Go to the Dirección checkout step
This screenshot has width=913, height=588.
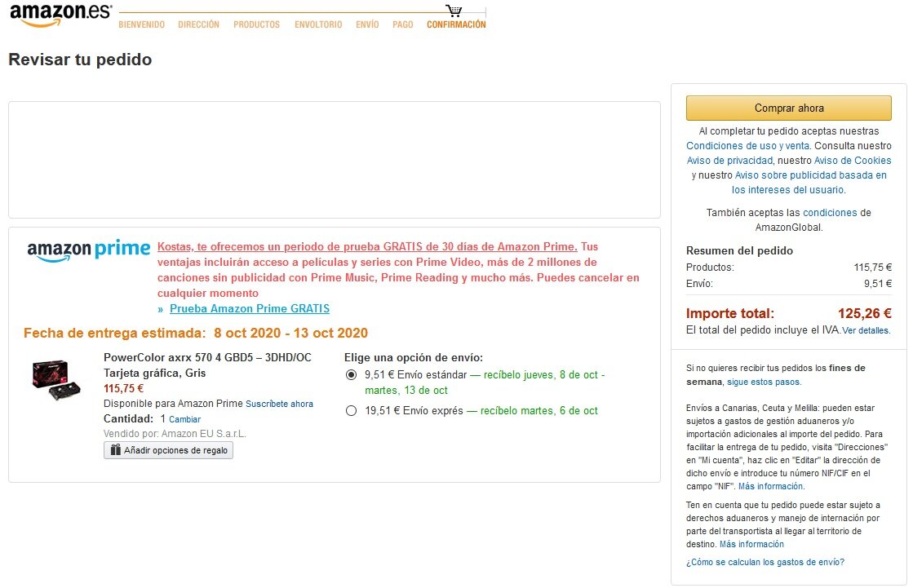[198, 24]
